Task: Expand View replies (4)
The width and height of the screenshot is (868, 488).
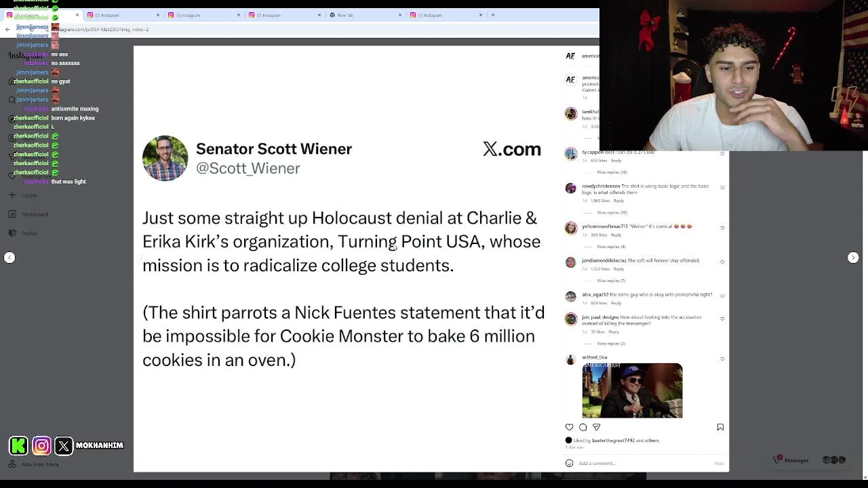Action: pyautogui.click(x=611, y=247)
